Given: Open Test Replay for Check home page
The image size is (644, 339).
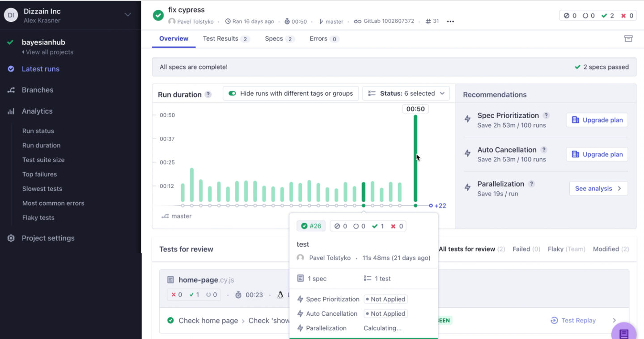Looking at the screenshot, I should 573,320.
